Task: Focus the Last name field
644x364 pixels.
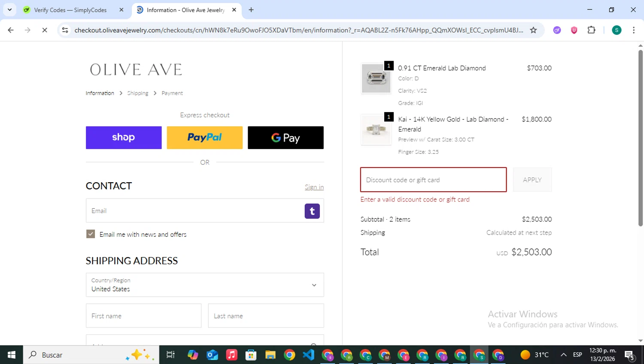Action: (x=266, y=316)
